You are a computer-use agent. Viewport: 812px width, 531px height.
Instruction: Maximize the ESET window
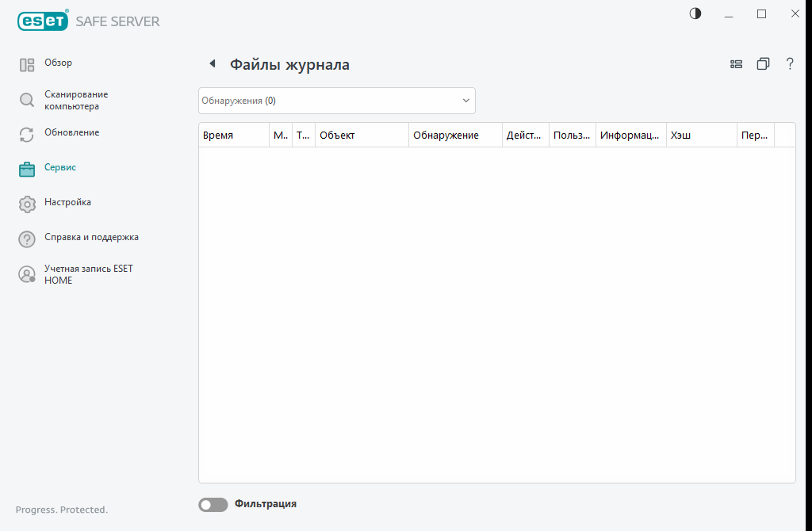click(762, 14)
